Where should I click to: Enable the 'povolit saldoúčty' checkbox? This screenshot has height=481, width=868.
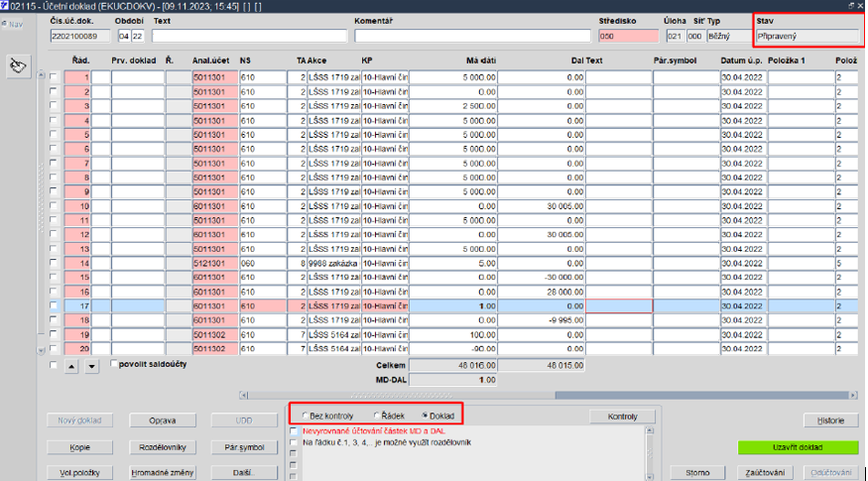tap(114, 364)
